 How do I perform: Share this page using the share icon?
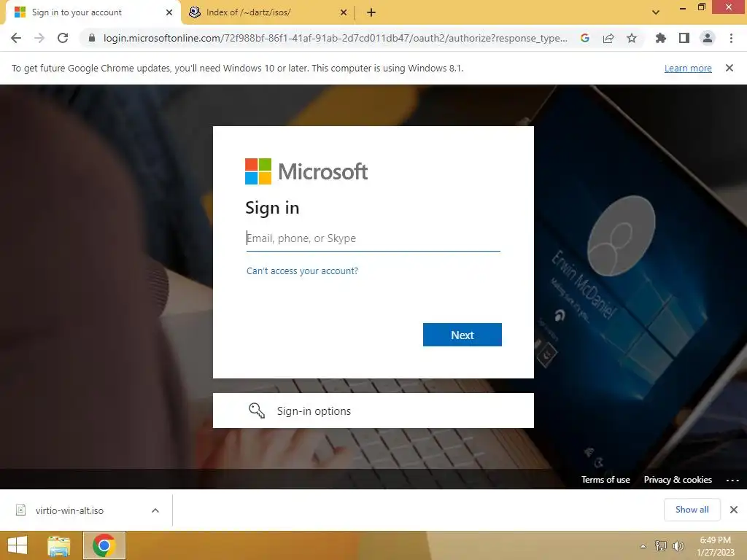pos(608,38)
